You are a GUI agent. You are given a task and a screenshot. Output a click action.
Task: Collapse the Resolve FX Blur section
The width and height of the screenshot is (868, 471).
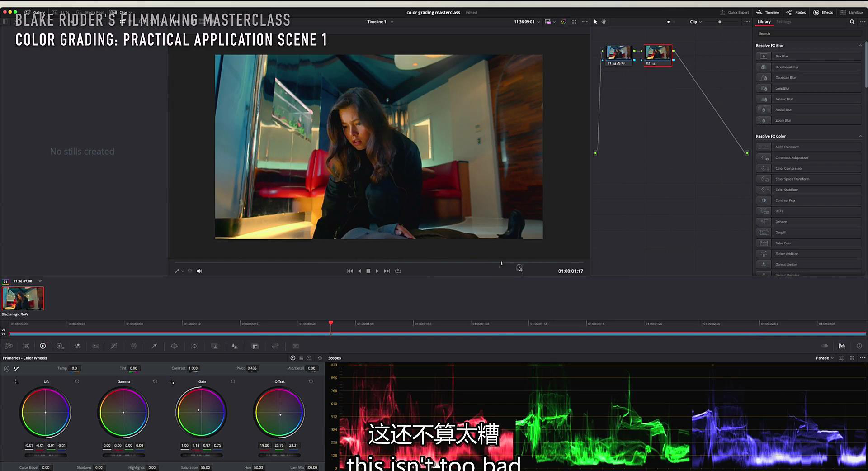[860, 46]
